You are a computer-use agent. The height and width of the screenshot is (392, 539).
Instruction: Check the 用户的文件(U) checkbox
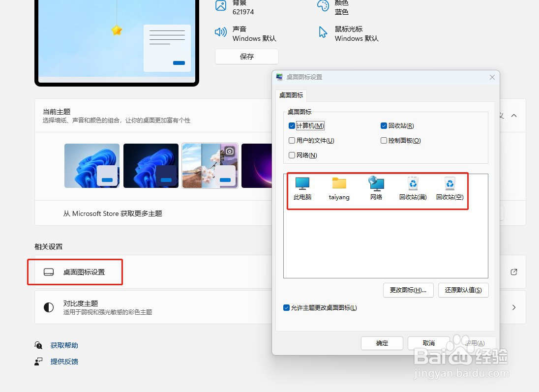point(292,140)
